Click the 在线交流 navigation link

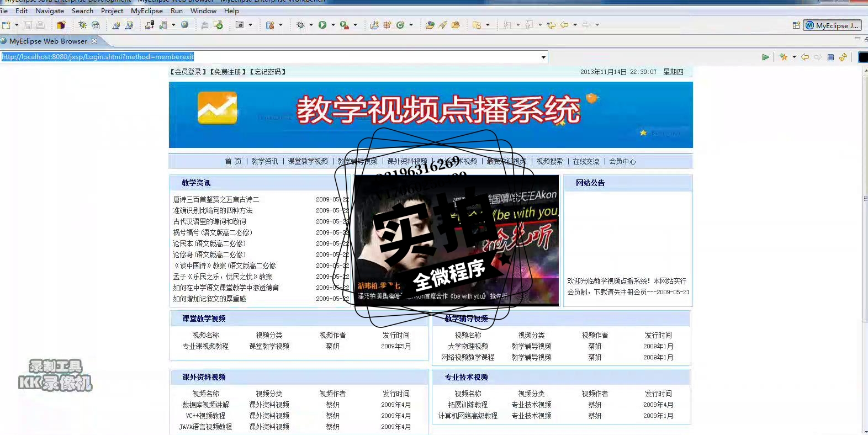tap(586, 161)
